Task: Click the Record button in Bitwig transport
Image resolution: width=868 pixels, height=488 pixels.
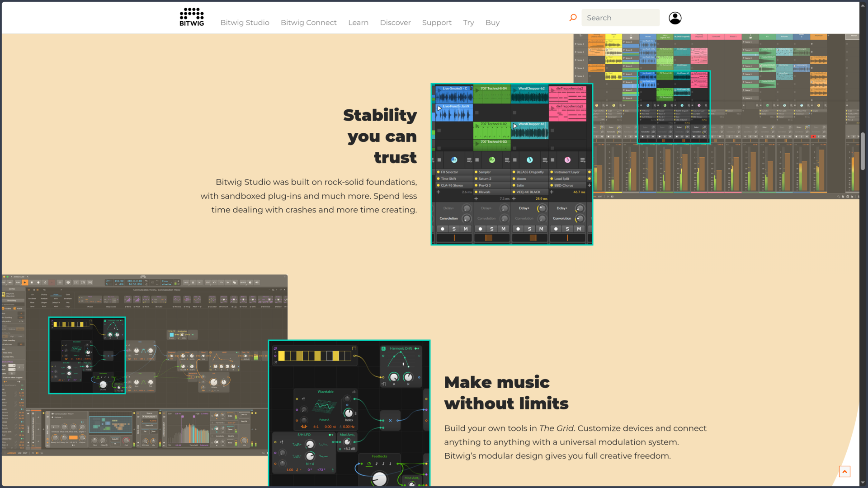Action: pos(38,282)
